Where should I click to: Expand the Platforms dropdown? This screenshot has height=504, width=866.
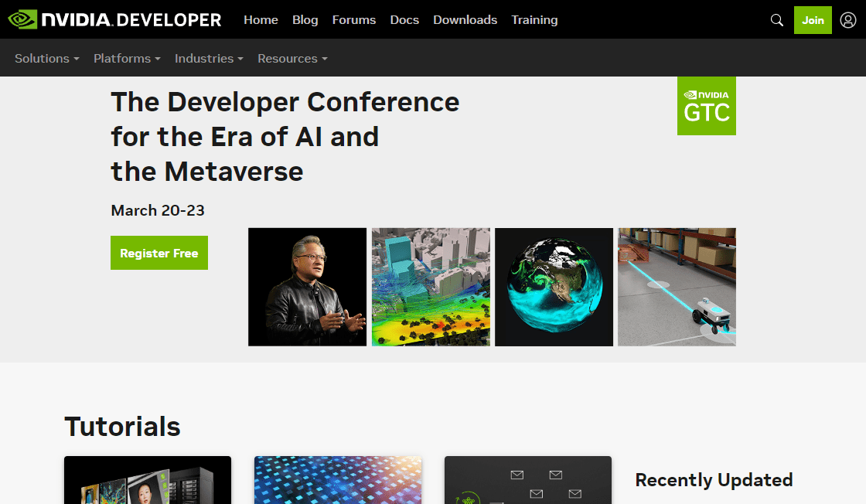[x=127, y=59]
